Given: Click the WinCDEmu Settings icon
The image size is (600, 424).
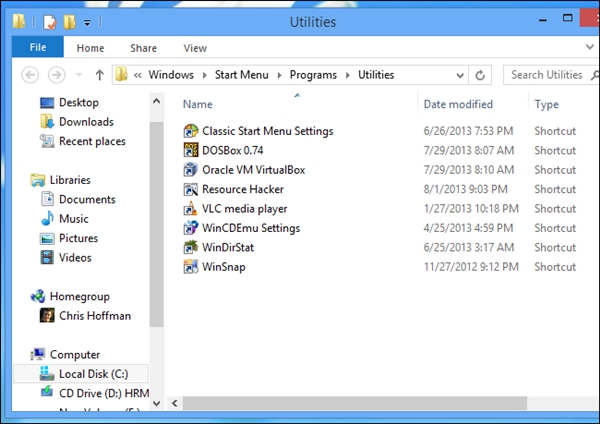Looking at the screenshot, I should [191, 228].
